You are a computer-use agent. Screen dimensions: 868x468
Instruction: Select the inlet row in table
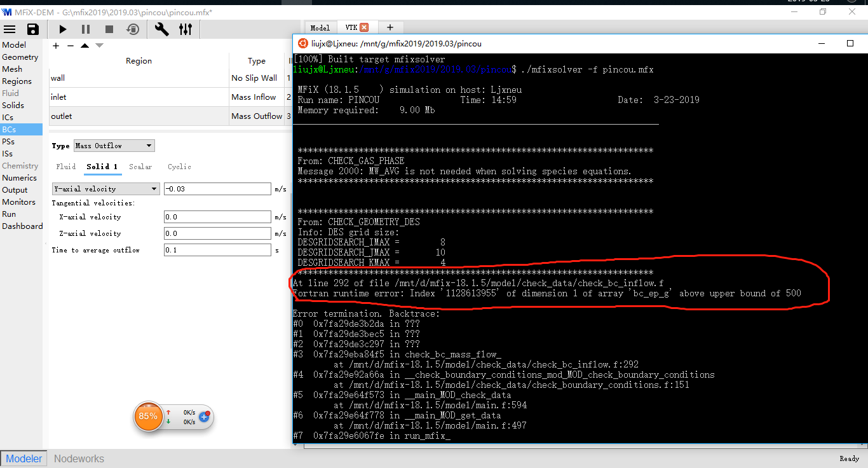pyautogui.click(x=139, y=97)
